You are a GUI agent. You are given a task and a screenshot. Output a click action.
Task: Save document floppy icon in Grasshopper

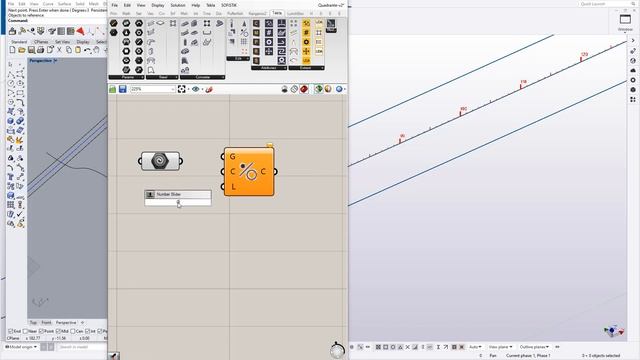(x=122, y=89)
